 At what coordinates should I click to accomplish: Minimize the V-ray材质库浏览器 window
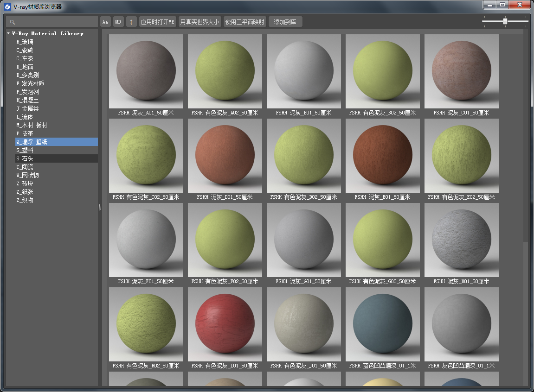pyautogui.click(x=490, y=5)
